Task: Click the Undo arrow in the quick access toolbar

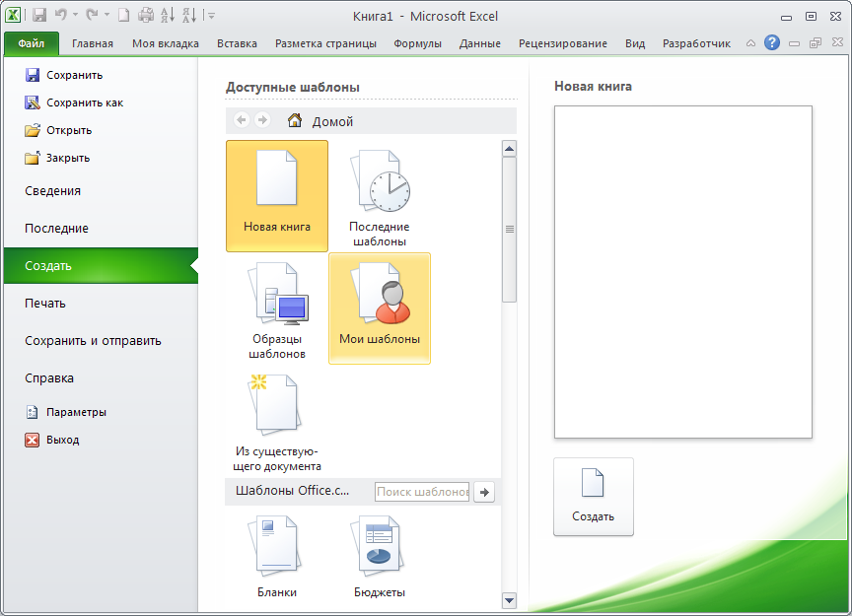Action: click(60, 15)
